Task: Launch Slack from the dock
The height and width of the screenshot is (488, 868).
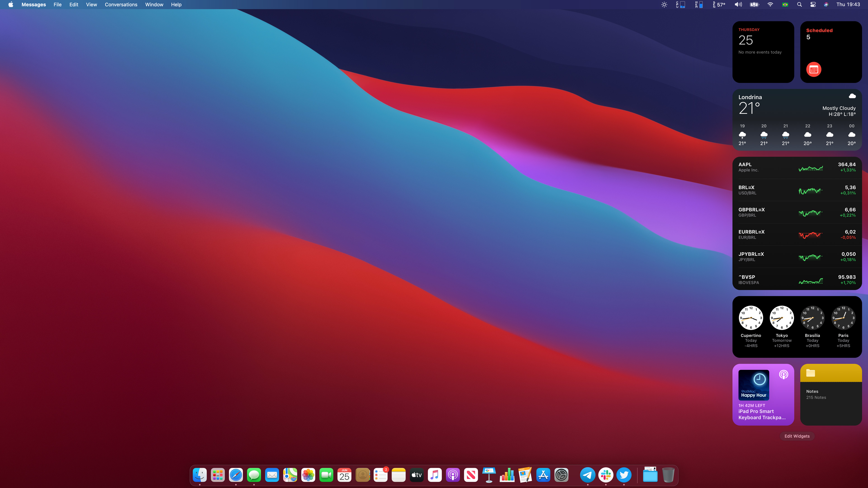Action: (606, 475)
